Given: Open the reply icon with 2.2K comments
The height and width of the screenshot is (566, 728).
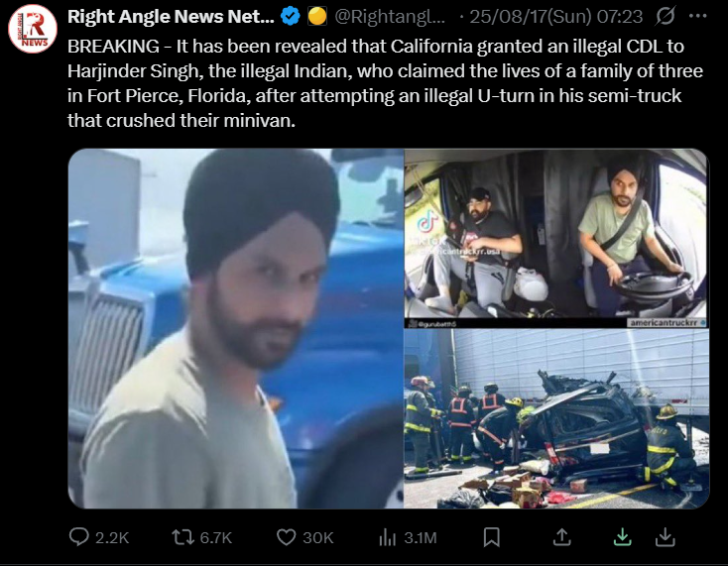Looking at the screenshot, I should point(79,537).
